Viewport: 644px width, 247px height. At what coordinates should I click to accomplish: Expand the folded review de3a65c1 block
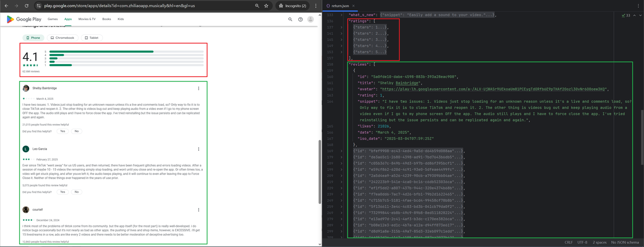coord(341,157)
